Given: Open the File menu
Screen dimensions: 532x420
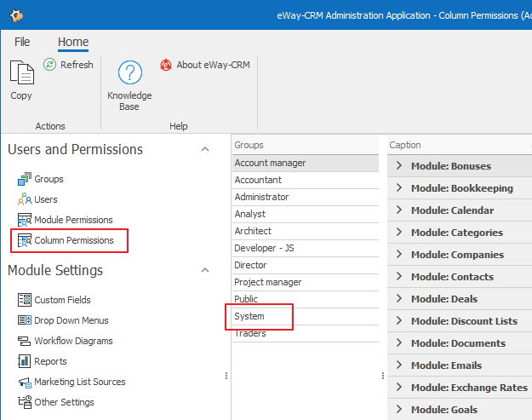Looking at the screenshot, I should (22, 42).
